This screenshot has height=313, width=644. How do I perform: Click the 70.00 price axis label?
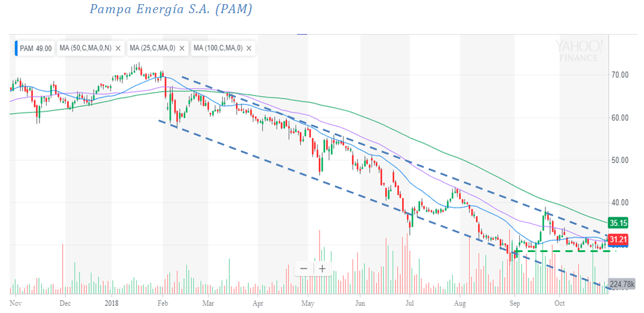(620, 75)
